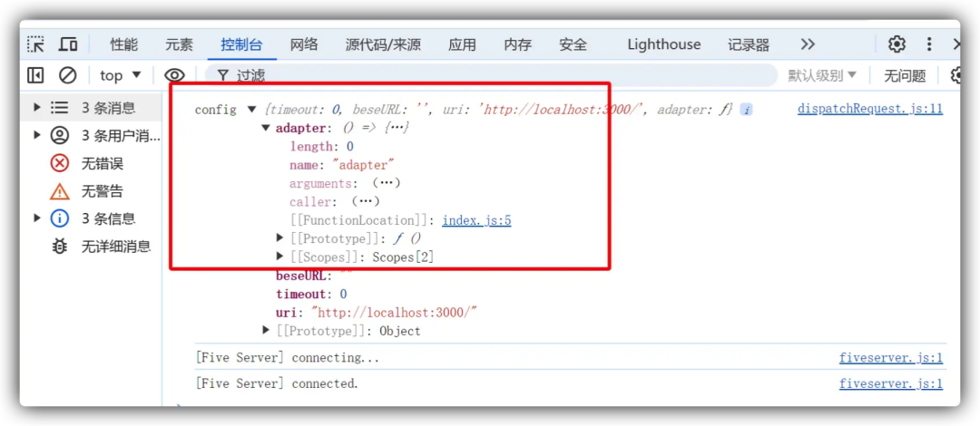Screen dimensions: 980x426
Task: Click the "[Five Server] connected." message
Action: pyautogui.click(x=277, y=383)
